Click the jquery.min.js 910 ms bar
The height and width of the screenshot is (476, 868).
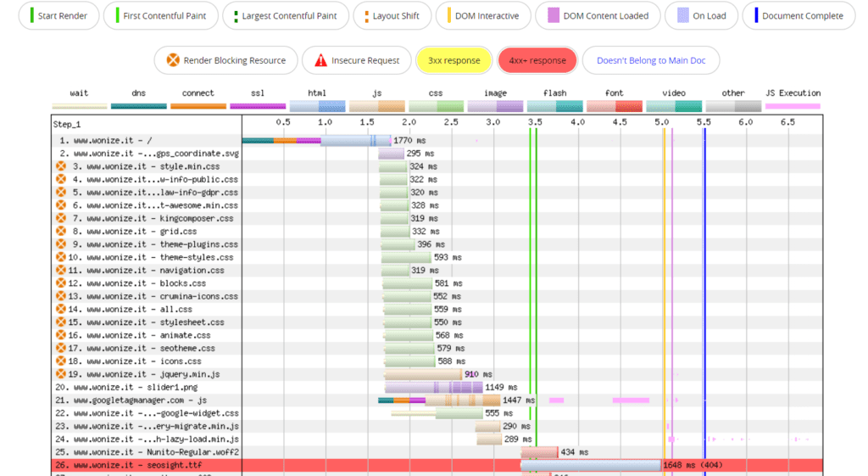point(423,374)
